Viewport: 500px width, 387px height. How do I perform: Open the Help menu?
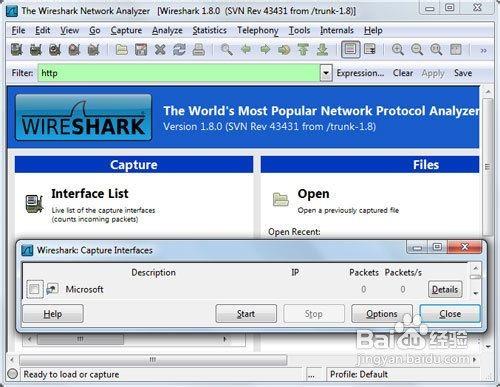tap(373, 30)
